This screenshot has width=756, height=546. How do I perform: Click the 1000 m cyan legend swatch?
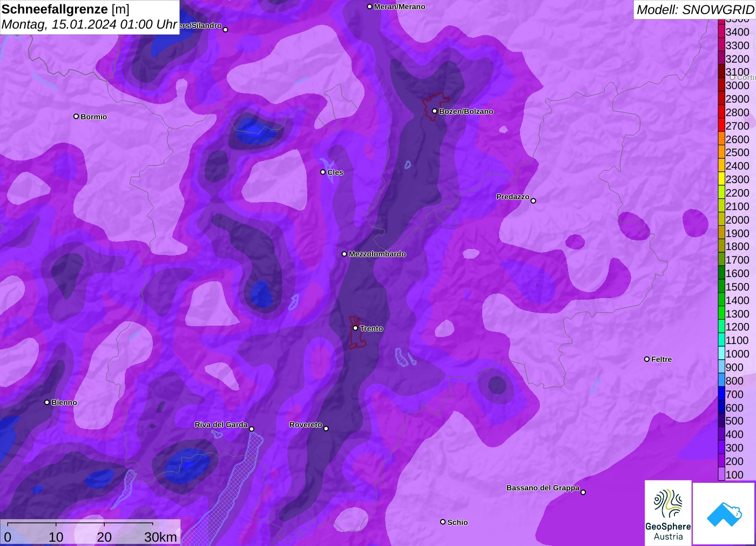click(x=721, y=353)
